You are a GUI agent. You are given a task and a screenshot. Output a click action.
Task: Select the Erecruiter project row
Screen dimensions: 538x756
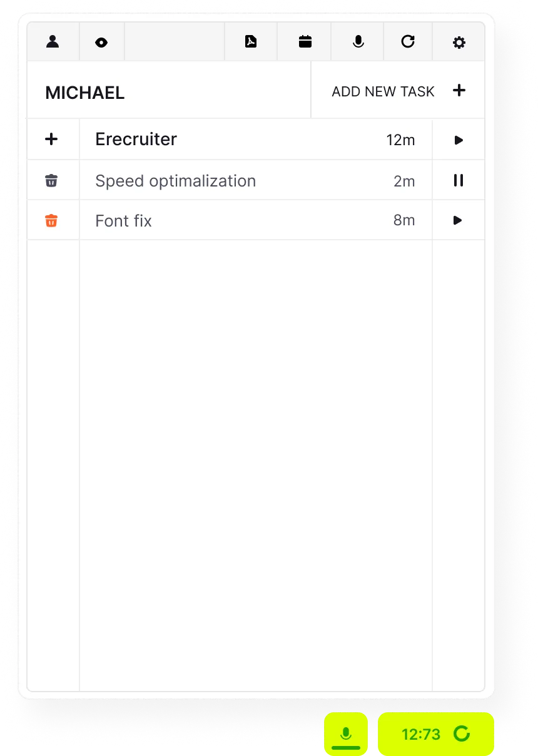pos(255,139)
